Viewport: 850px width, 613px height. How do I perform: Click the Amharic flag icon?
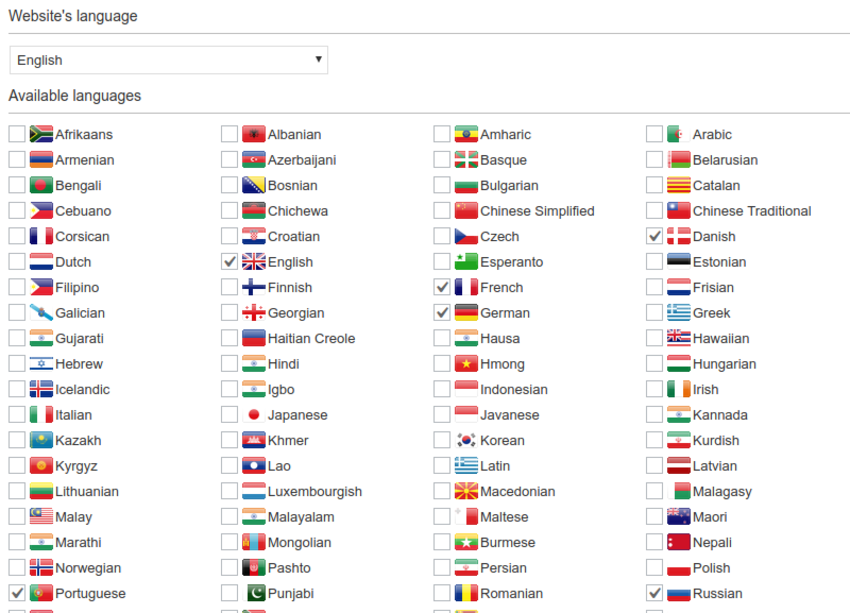click(x=466, y=134)
